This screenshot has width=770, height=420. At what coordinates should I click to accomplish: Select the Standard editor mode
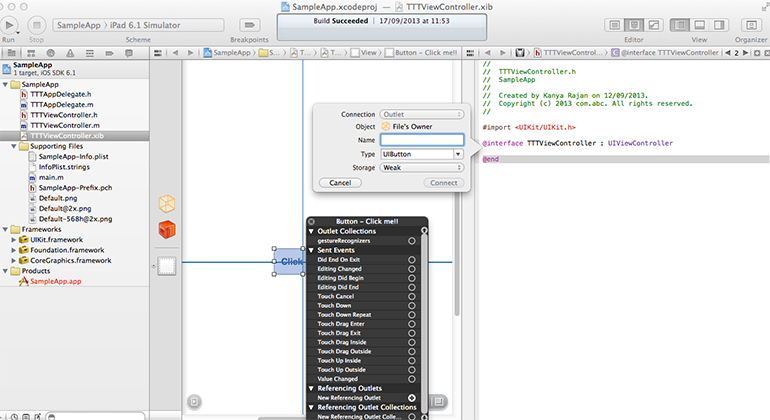pos(614,25)
